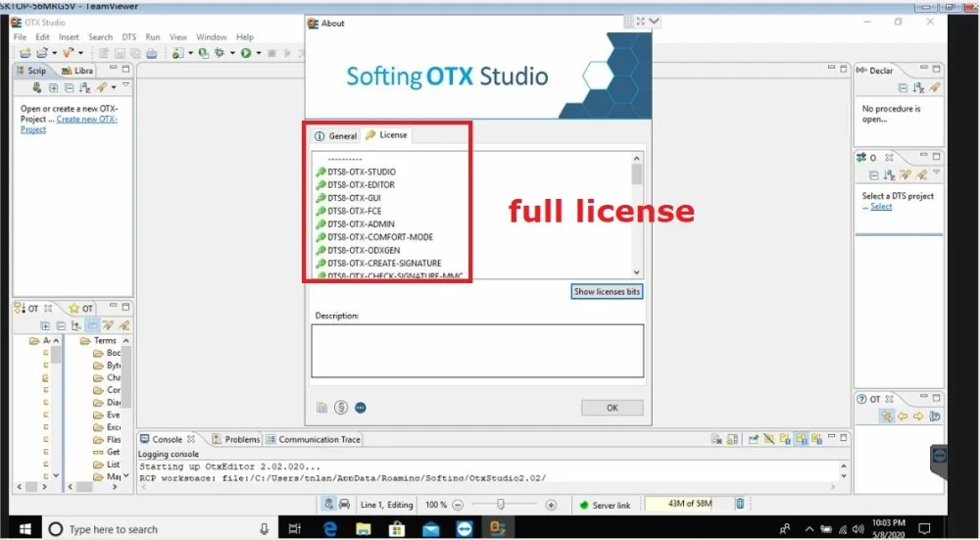
Task: Open the Scrip panel view menu triangle
Action: (125, 84)
